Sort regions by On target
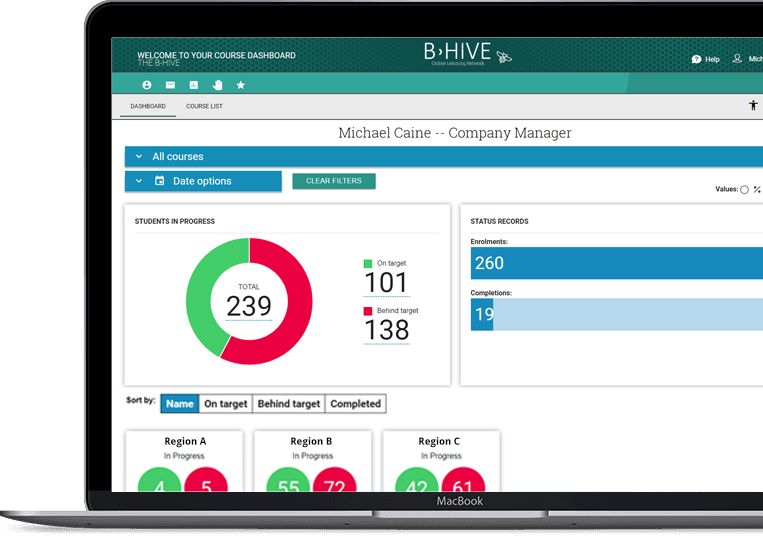The height and width of the screenshot is (536, 763). (x=225, y=404)
